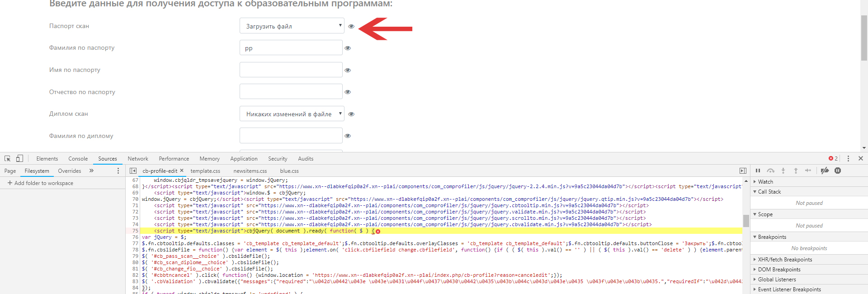Set a breakpoint on line number 76
This screenshot has height=294, width=868.
pyautogui.click(x=135, y=237)
